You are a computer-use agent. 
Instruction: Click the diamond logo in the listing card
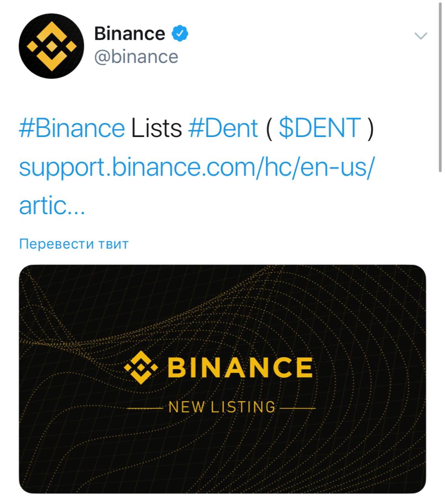point(141,367)
